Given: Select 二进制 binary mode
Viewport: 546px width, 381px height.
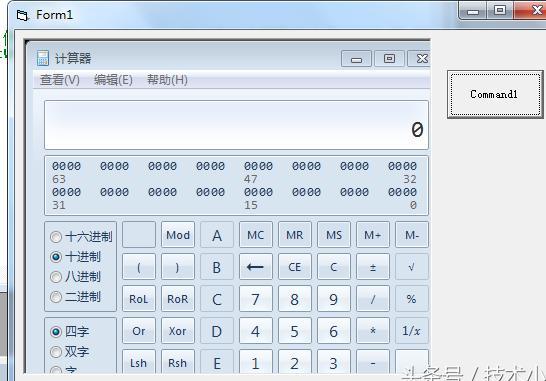Looking at the screenshot, I should point(75,297).
